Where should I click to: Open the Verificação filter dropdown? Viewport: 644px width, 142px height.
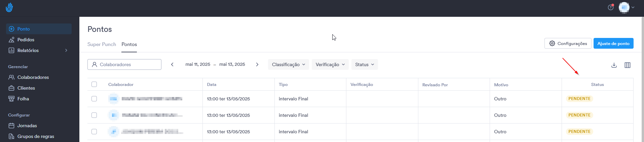coord(330,64)
